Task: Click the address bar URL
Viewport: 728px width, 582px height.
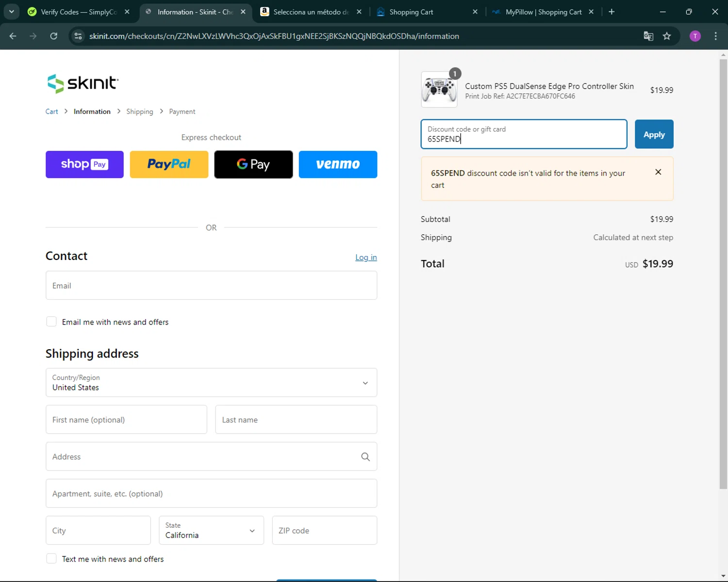Action: (x=274, y=36)
